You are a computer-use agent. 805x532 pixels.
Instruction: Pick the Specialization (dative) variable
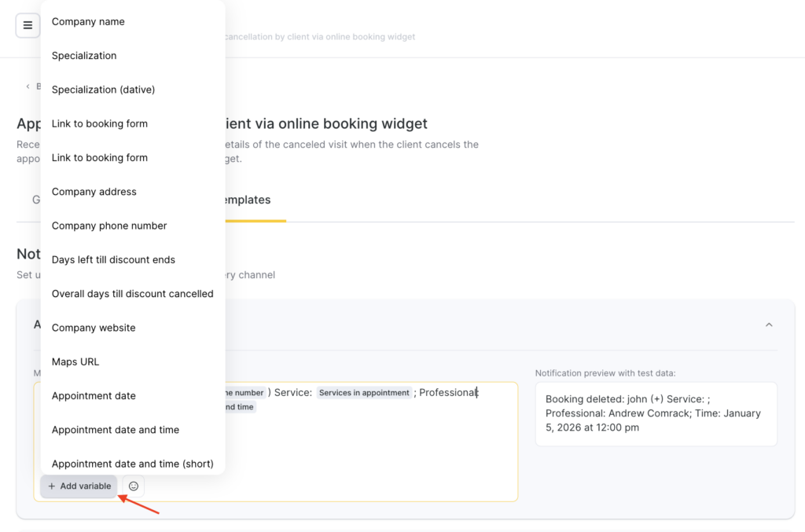click(x=103, y=90)
